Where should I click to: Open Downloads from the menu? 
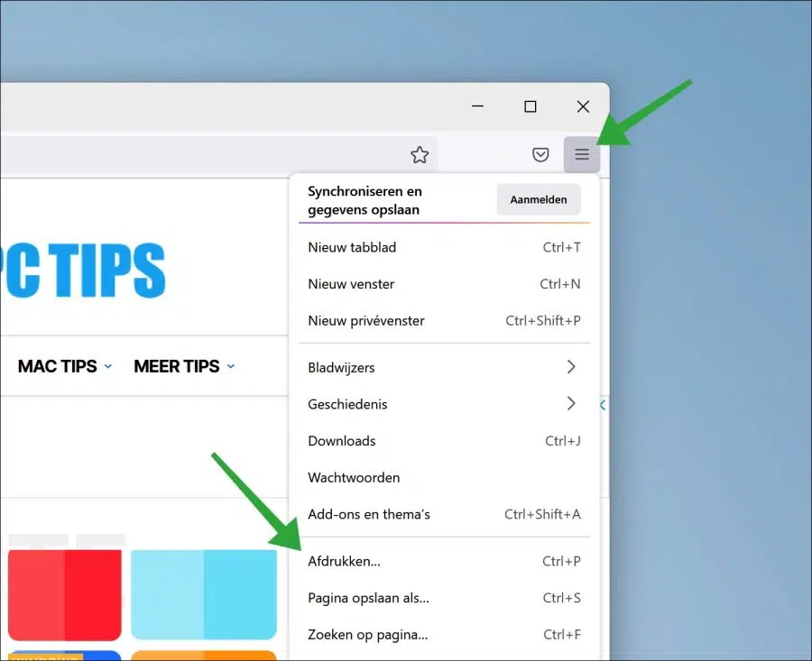point(444,441)
